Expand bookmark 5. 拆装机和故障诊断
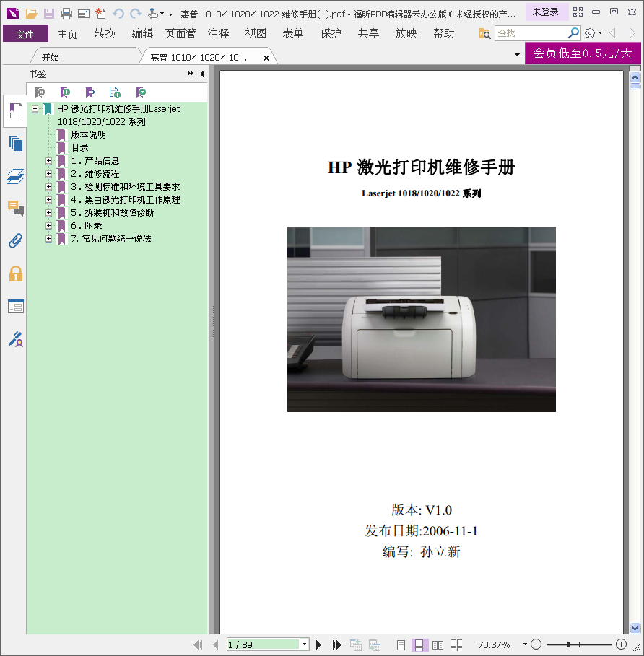This screenshot has height=656, width=644. pyautogui.click(x=48, y=212)
